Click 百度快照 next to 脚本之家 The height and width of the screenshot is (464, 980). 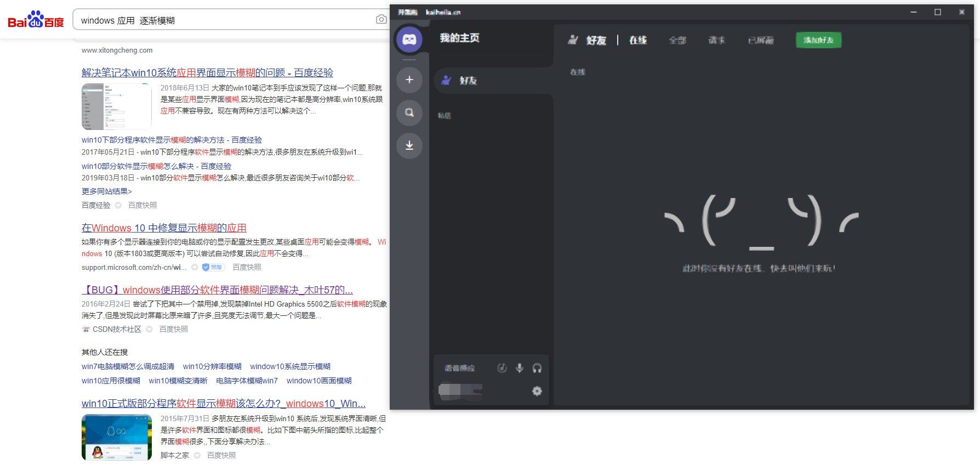[221, 455]
